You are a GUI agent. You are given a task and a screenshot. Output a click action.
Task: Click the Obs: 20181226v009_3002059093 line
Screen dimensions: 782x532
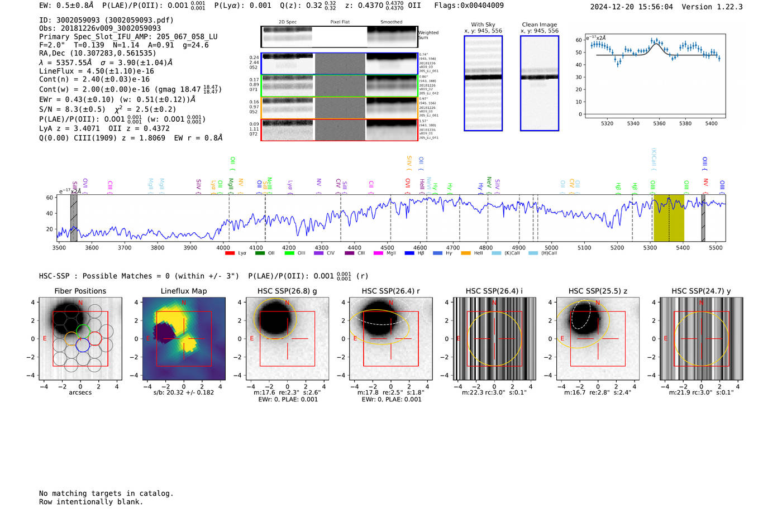(x=100, y=28)
